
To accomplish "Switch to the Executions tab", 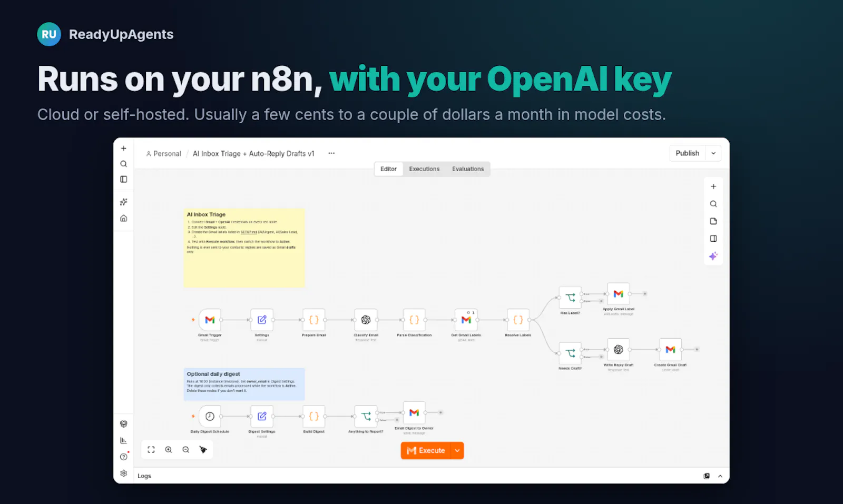I will coord(424,169).
